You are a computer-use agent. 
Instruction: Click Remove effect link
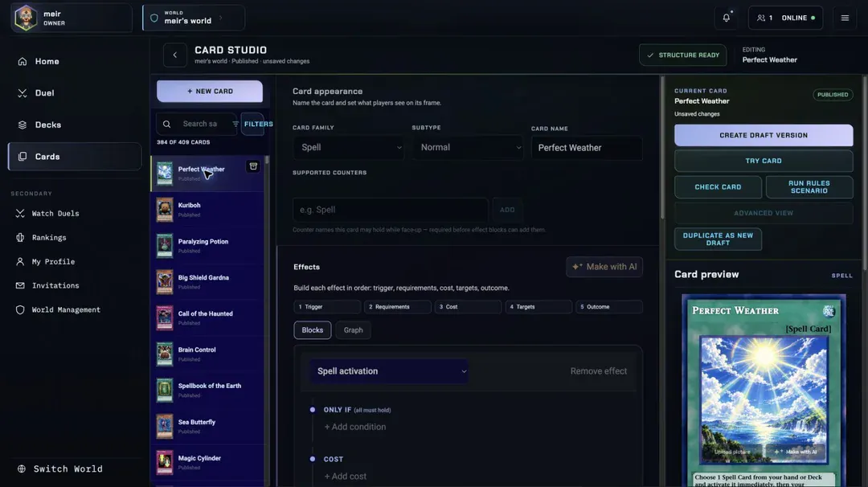coord(599,371)
